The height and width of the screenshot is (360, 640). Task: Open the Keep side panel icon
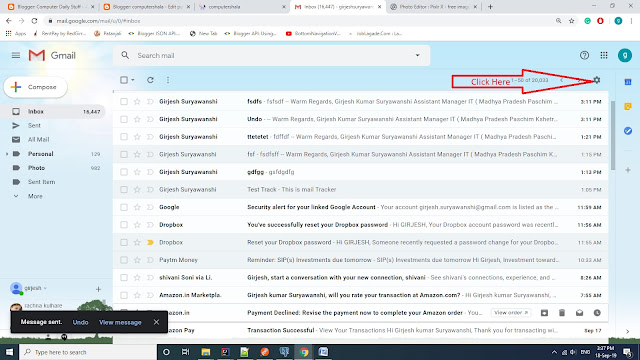(x=628, y=107)
